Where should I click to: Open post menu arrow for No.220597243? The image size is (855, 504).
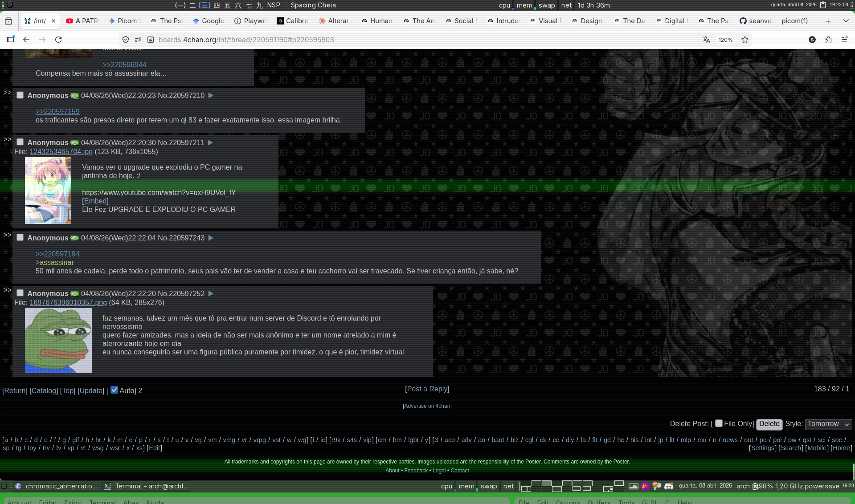click(211, 238)
